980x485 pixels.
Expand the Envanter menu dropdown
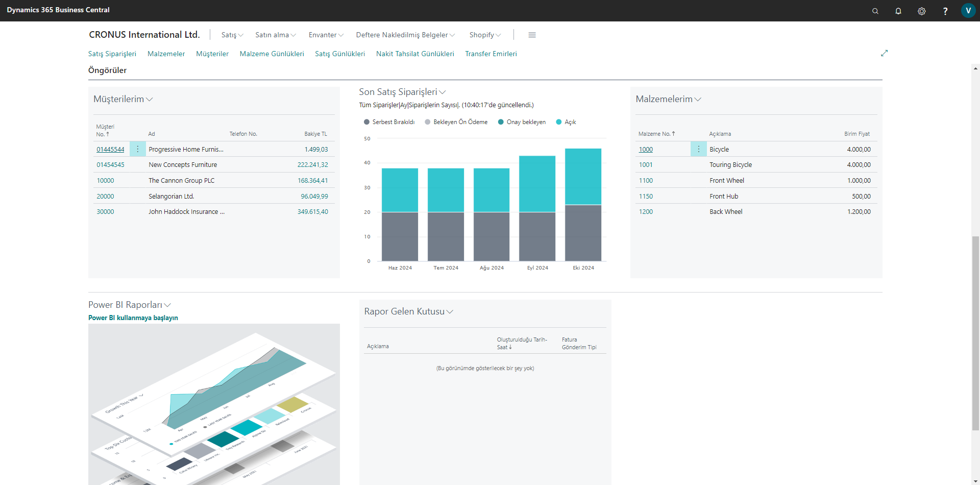point(326,35)
